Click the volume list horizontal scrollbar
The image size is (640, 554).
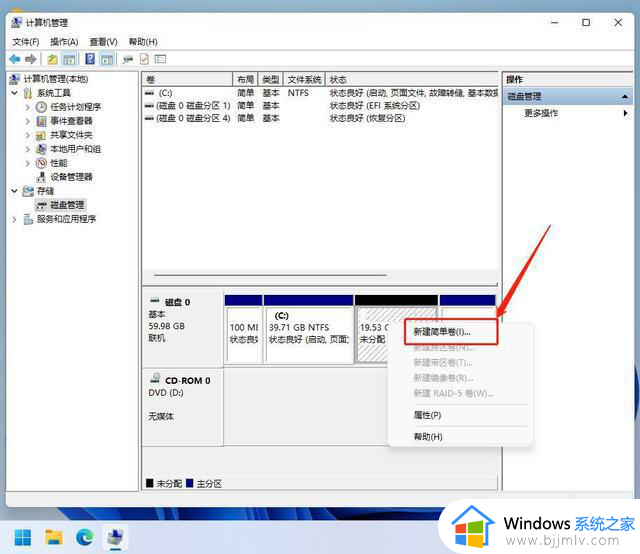coord(270,275)
